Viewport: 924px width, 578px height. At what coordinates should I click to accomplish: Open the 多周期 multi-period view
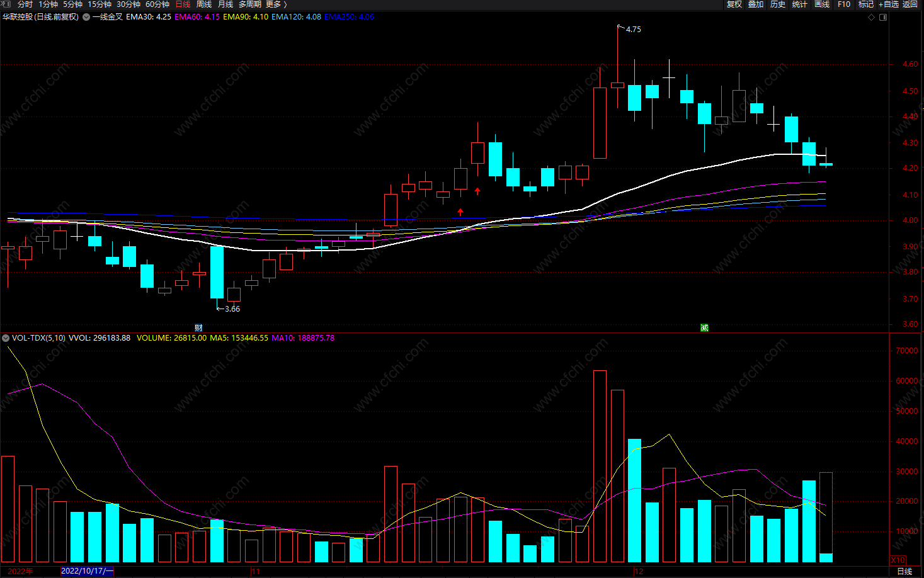[250, 4]
